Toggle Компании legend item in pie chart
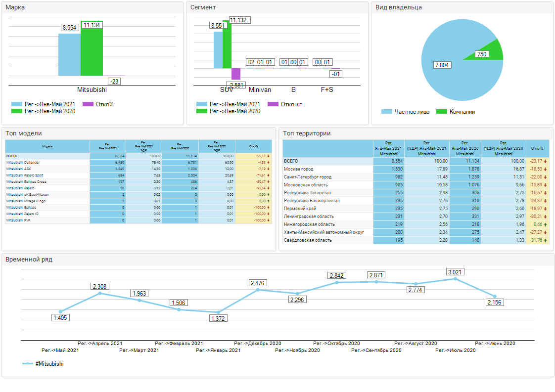 (456, 112)
